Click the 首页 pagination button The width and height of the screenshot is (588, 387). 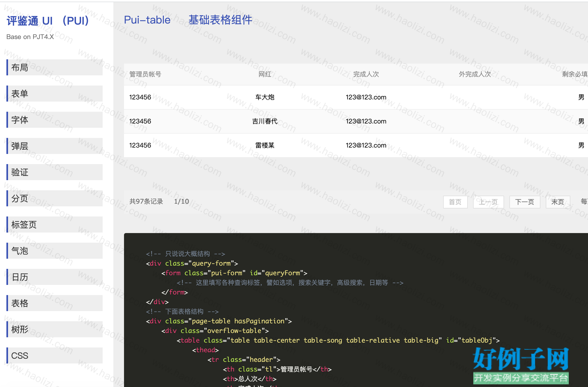click(455, 202)
